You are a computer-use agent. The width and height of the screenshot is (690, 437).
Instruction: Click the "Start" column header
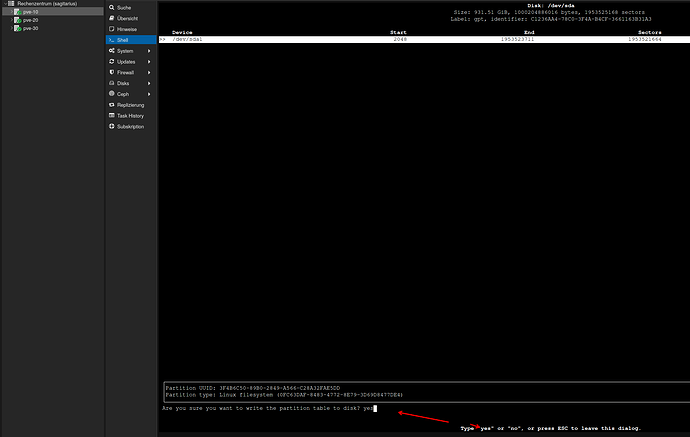click(398, 33)
